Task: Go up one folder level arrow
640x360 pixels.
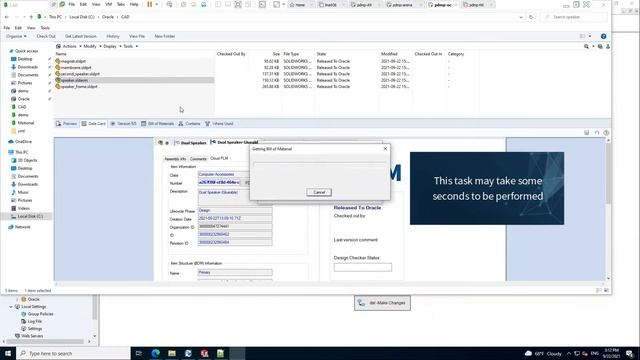Action: pyautogui.click(x=31, y=17)
